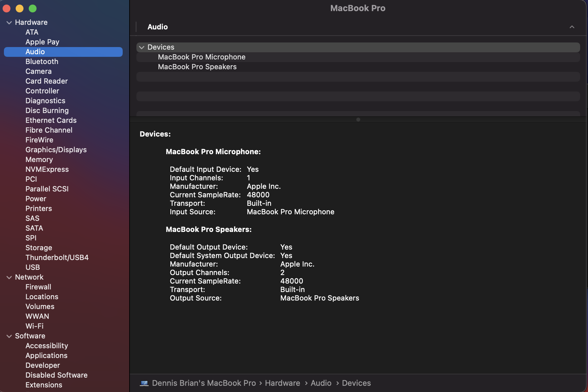
Task: Minimize the System Information window
Action: tap(20, 8)
